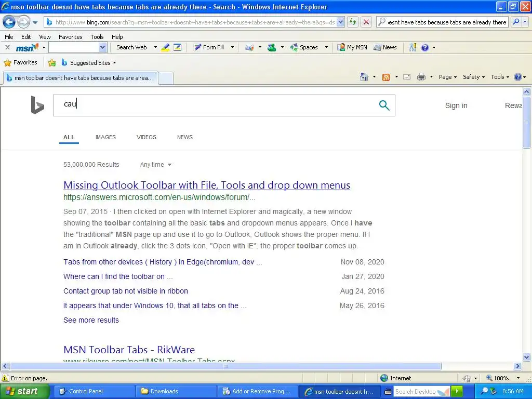Open 'Missing Outlook Toolbar with File, Tools' result
The image size is (532, 399).
(207, 185)
